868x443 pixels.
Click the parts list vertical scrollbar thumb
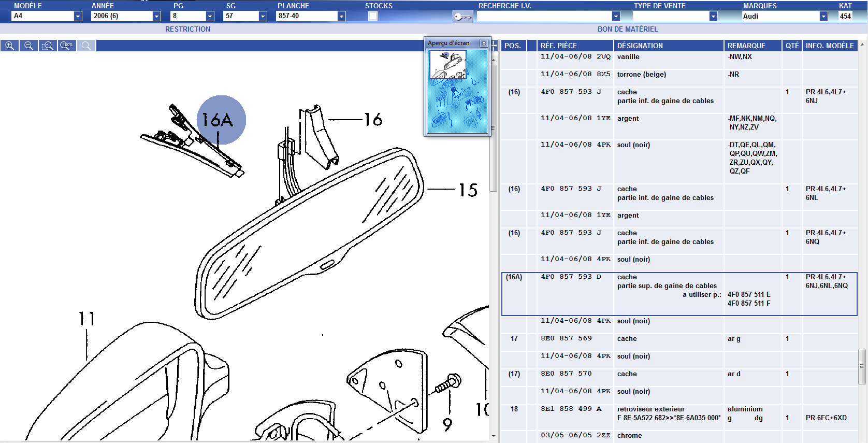pyautogui.click(x=862, y=366)
